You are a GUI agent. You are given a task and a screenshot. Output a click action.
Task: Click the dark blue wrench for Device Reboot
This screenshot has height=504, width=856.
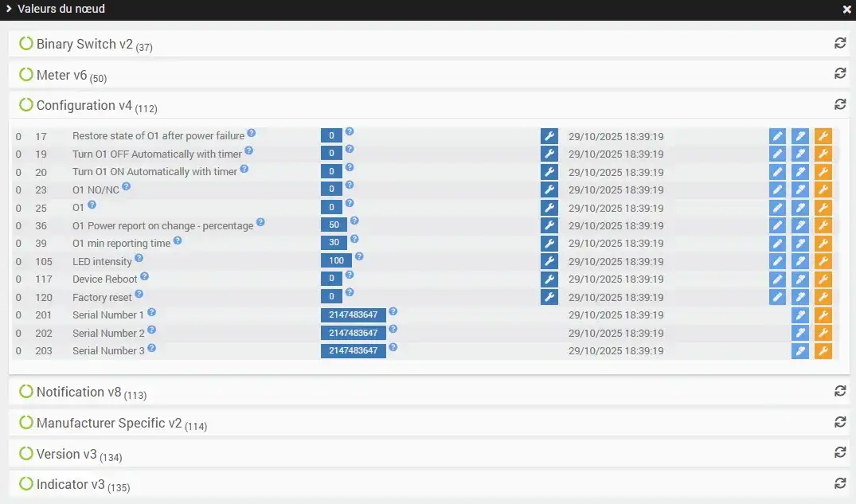549,279
